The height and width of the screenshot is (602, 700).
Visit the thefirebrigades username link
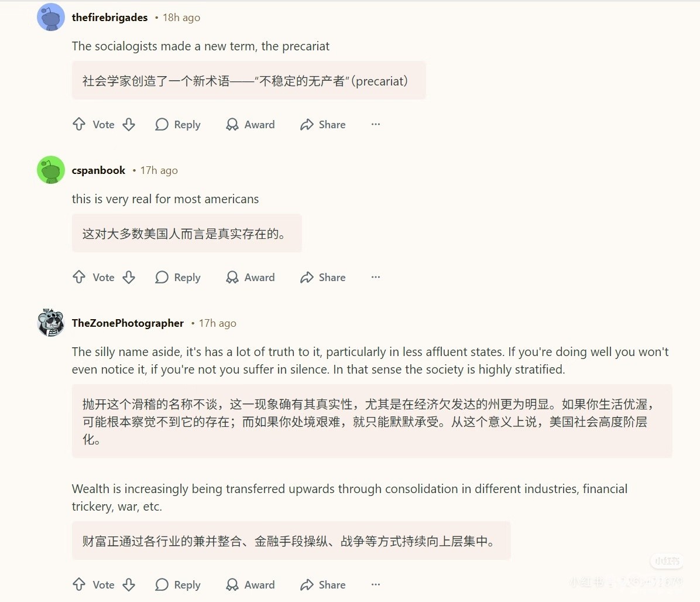point(109,18)
